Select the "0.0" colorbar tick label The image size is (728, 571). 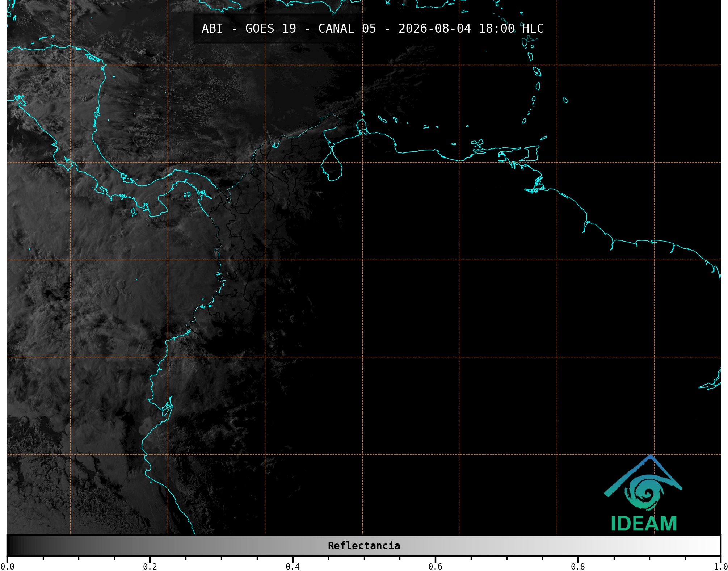(x=7, y=566)
